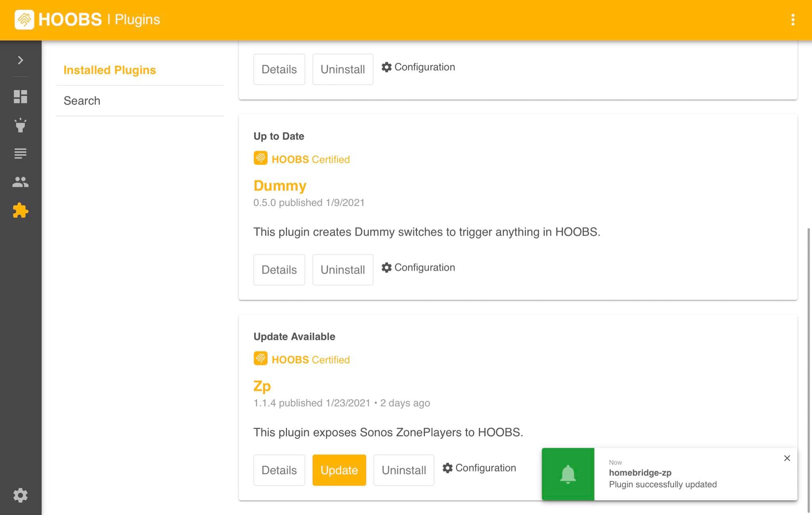View Details of the Dummy plugin
The width and height of the screenshot is (812, 515).
(279, 269)
